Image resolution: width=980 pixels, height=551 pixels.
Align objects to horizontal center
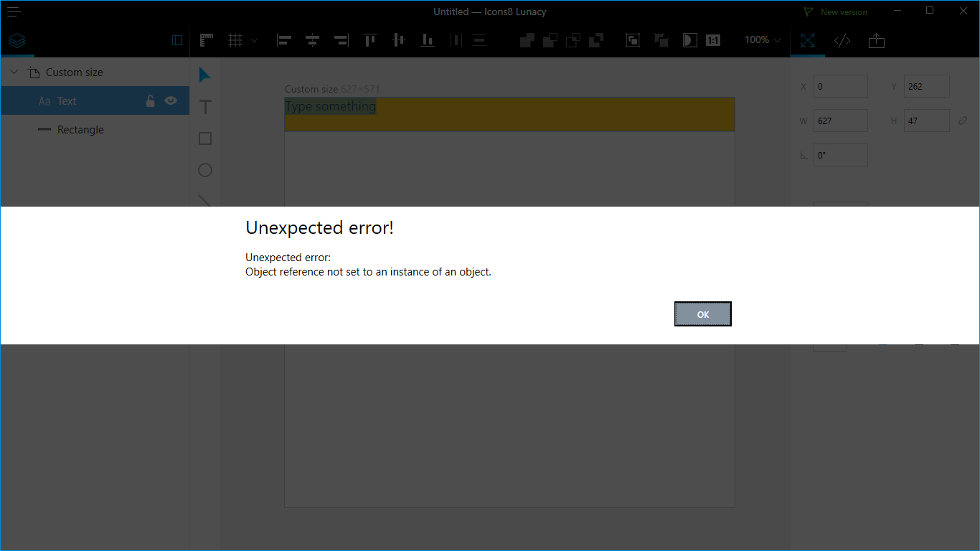[312, 40]
